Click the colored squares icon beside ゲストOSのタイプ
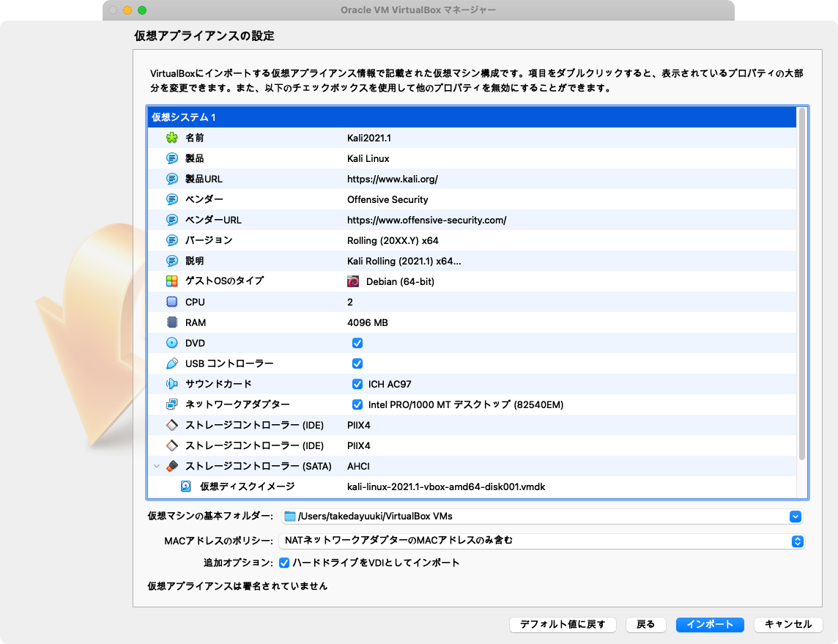 pyautogui.click(x=171, y=281)
